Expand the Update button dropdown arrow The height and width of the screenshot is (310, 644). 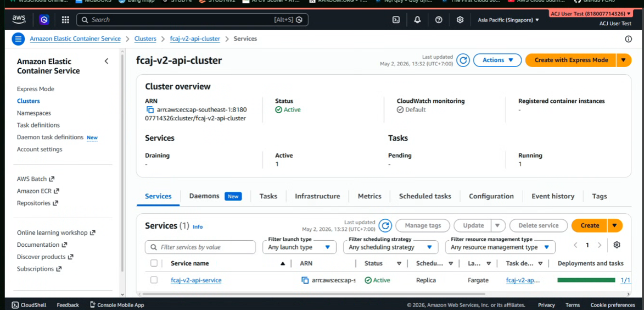497,225
